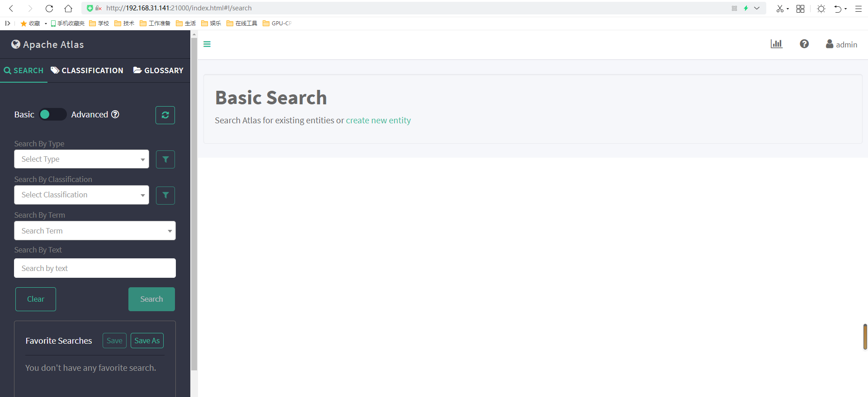Click the browser scissors screenshot tool icon
Screen dimensions: 868x397
780,9
